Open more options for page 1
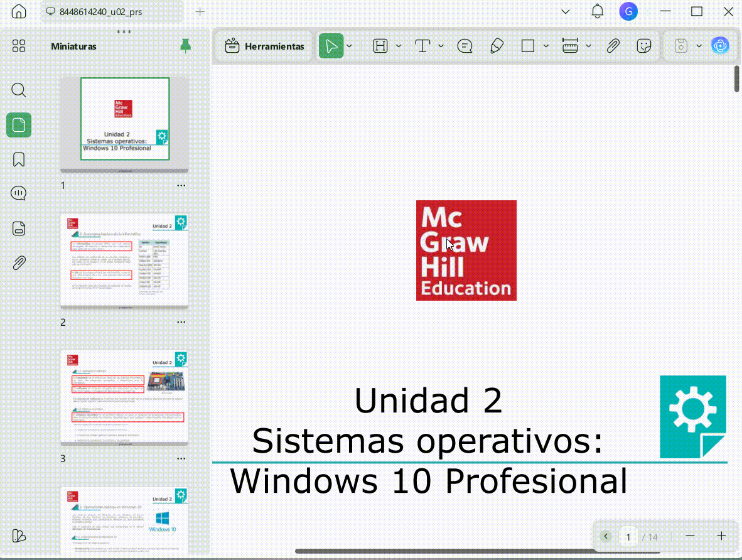The image size is (742, 560). point(181,186)
